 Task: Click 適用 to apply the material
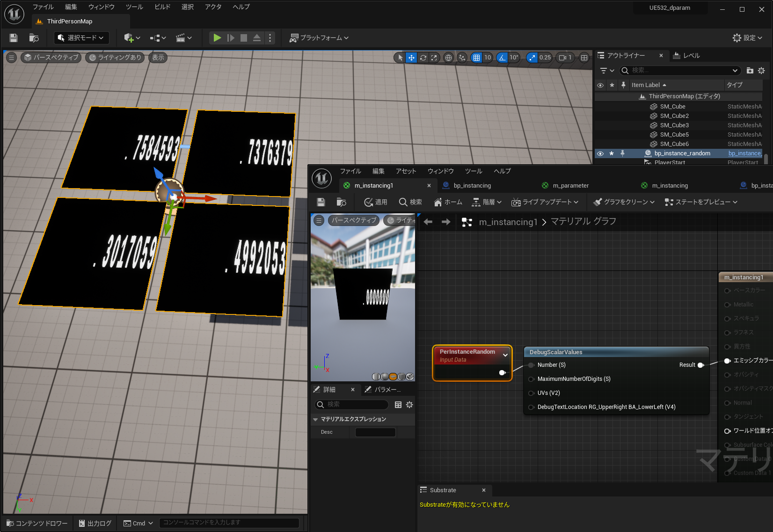(x=376, y=202)
